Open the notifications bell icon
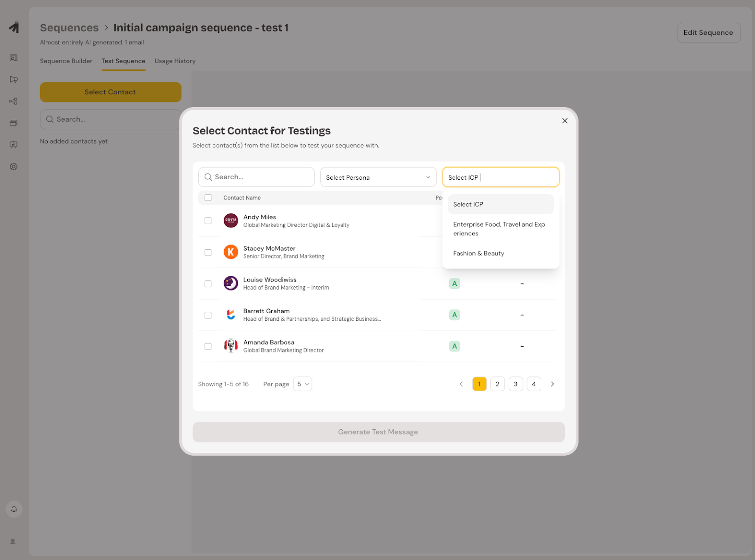Screen dimensions: 755x560 coord(14,509)
